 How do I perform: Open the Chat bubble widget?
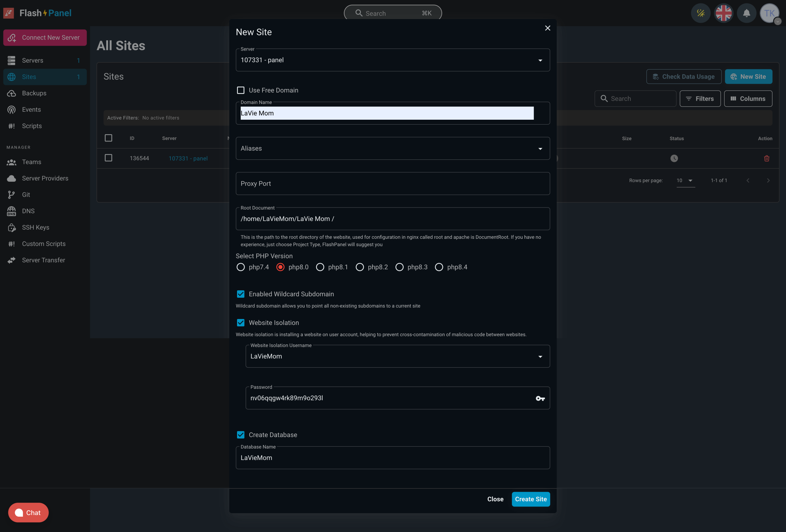[x=29, y=512]
